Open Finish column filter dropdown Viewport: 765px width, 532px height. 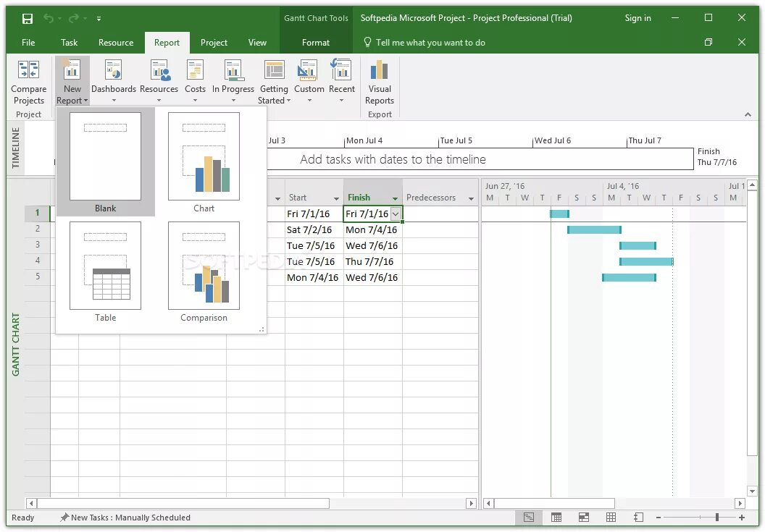[396, 198]
